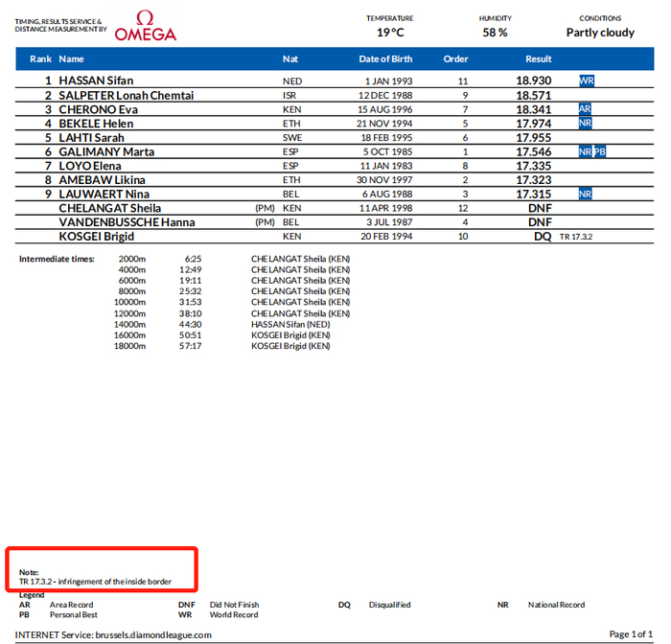This screenshot has height=644, width=671.
Task: Click the result value 17.335
Action: pos(534,166)
